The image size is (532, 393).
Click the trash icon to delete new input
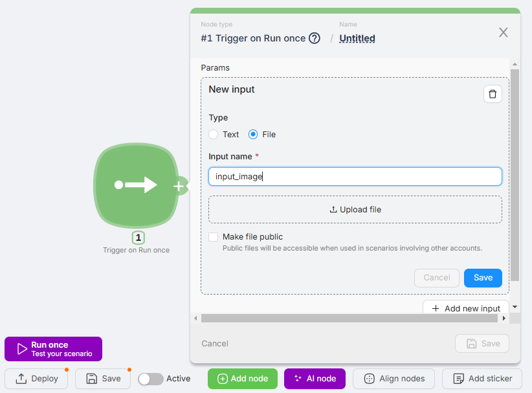pyautogui.click(x=493, y=94)
